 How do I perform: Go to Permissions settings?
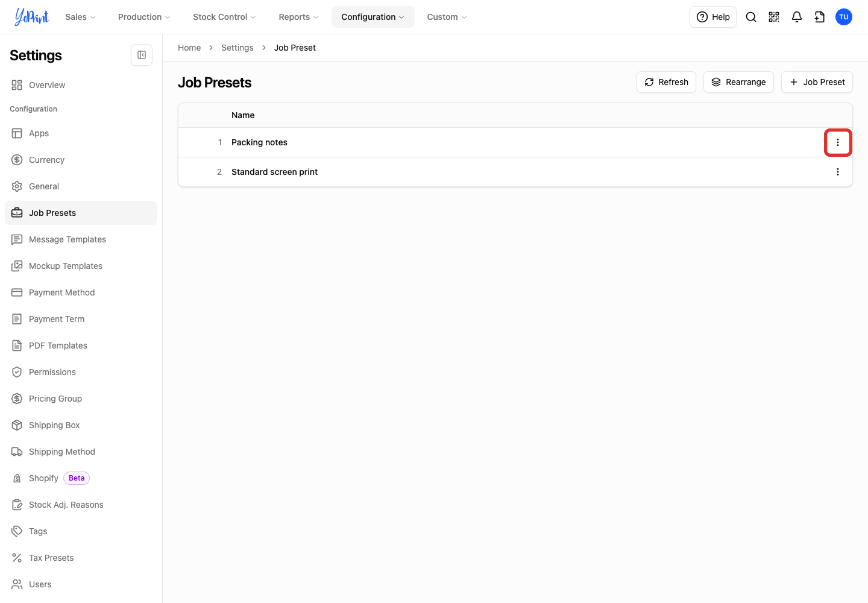tap(81, 372)
